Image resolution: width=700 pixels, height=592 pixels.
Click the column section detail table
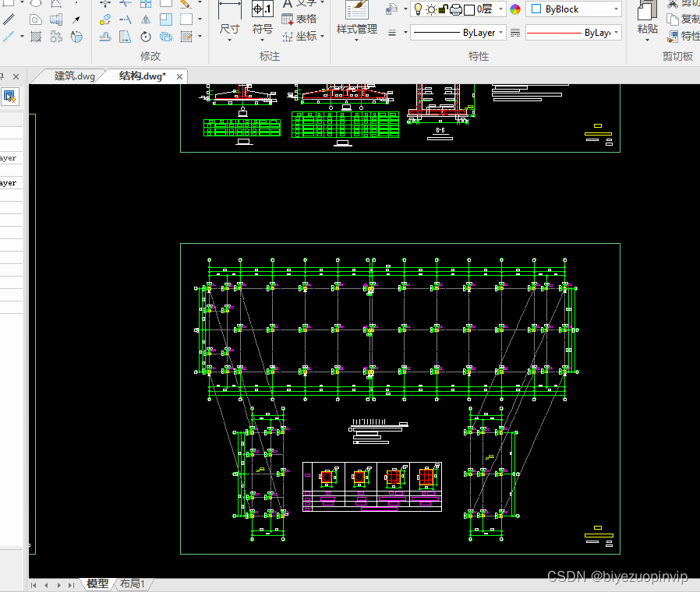pos(373,487)
